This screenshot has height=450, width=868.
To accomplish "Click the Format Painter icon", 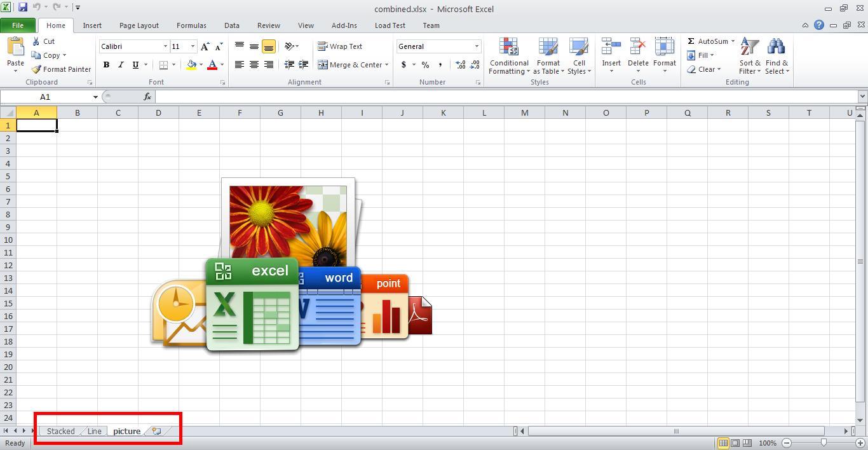I will (36, 69).
